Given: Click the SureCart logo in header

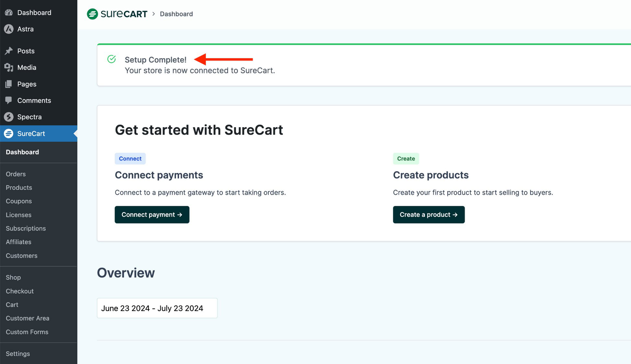Looking at the screenshot, I should coord(117,14).
